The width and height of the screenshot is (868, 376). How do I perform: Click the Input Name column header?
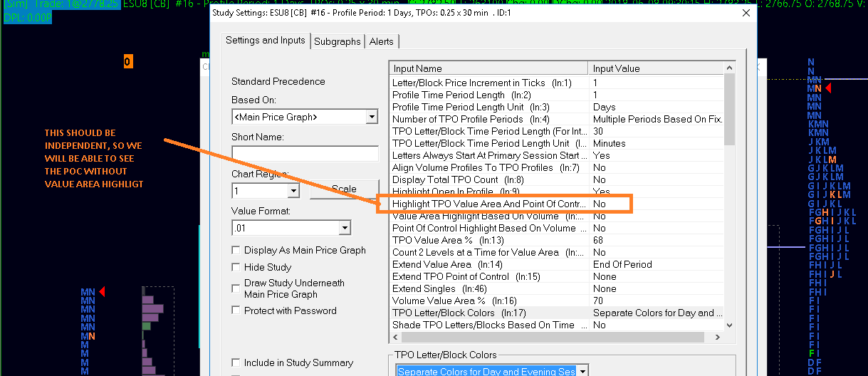point(490,68)
